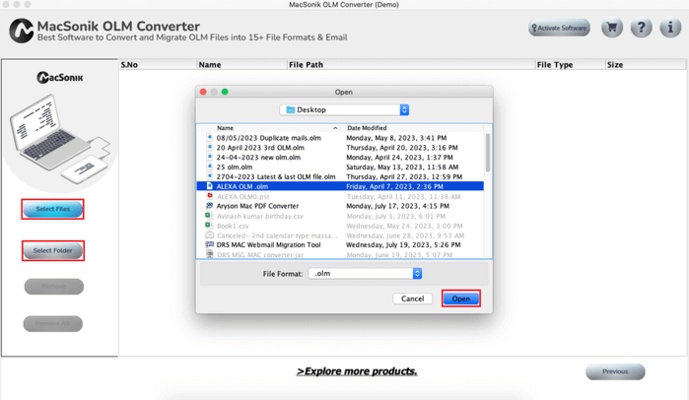Click the MacSonik round logo in header
Image resolution: width=689 pixels, height=400 pixels.
[21, 30]
